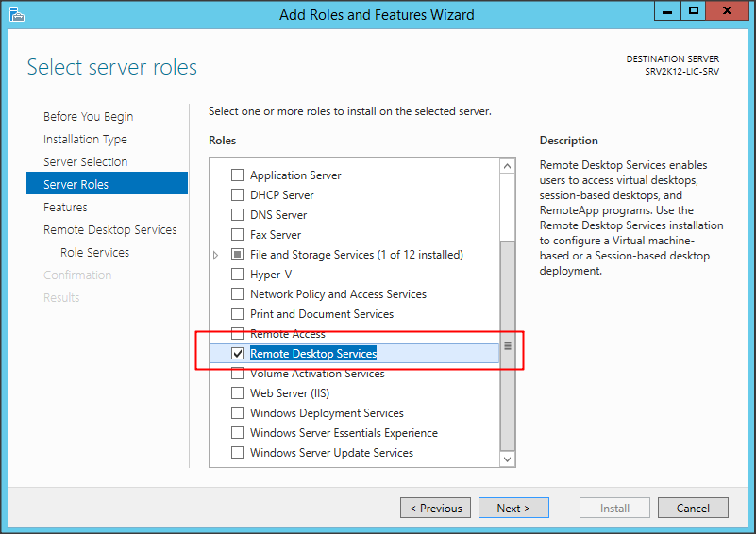Open the Before You Begin step

88,117
